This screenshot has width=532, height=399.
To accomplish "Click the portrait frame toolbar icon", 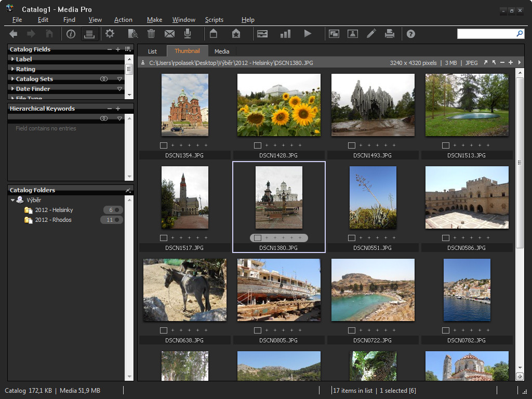I will [353, 34].
